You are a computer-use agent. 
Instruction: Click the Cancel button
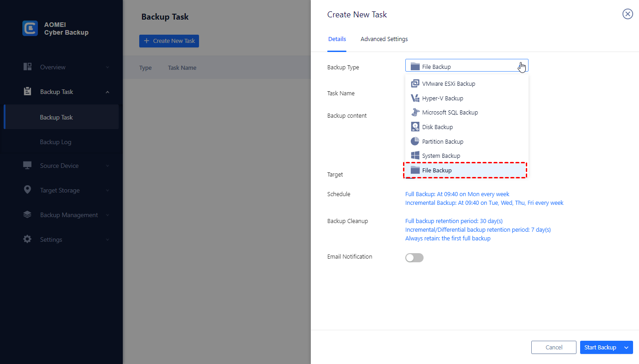pos(554,348)
